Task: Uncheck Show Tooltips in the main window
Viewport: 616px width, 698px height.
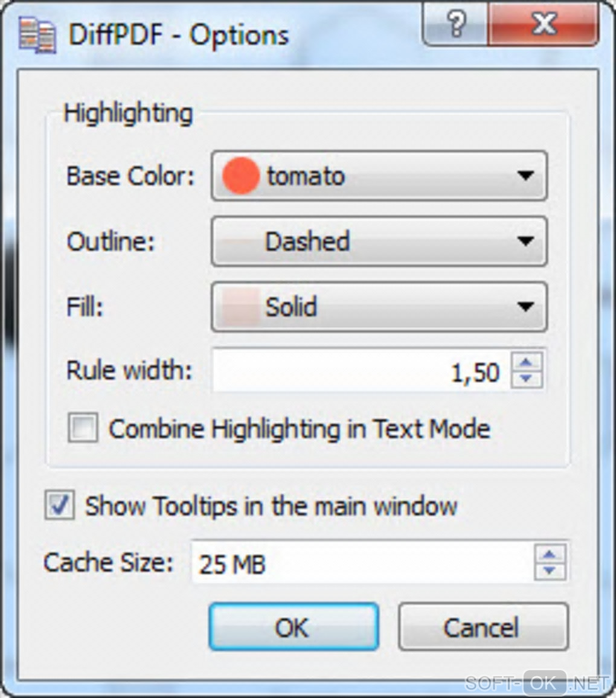Action: pyautogui.click(x=60, y=505)
